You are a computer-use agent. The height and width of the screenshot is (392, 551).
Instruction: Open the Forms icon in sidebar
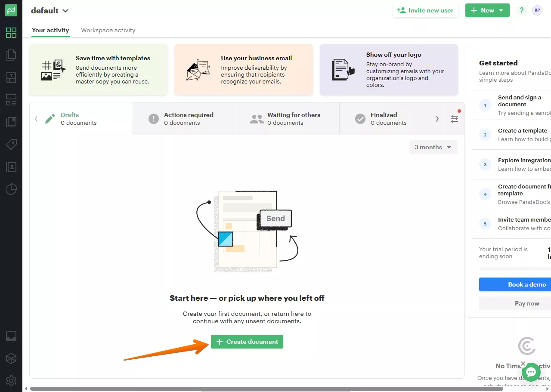pyautogui.click(x=11, y=100)
